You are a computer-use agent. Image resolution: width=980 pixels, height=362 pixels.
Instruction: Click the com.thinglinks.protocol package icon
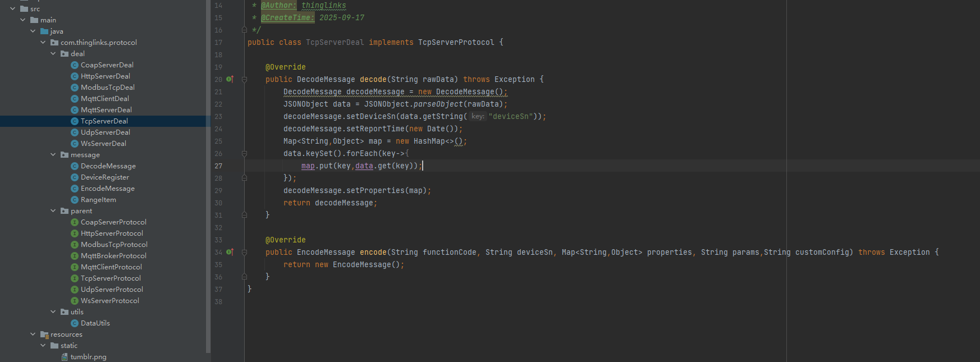[54, 43]
